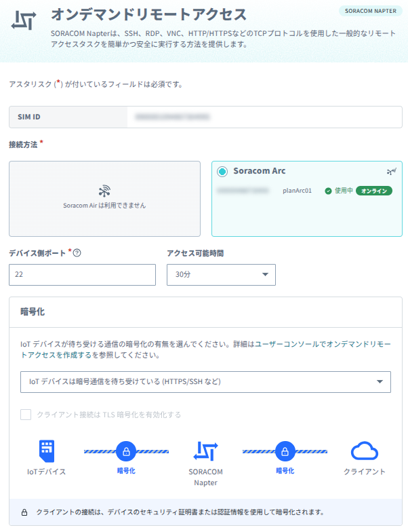
Task: Click the Soracom Air unavailable icon
Action: click(104, 191)
